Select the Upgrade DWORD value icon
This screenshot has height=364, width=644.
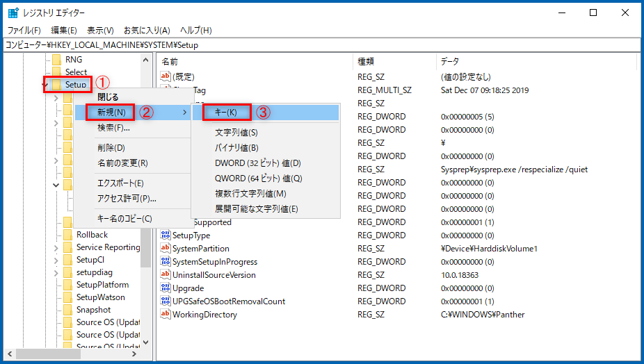point(166,288)
